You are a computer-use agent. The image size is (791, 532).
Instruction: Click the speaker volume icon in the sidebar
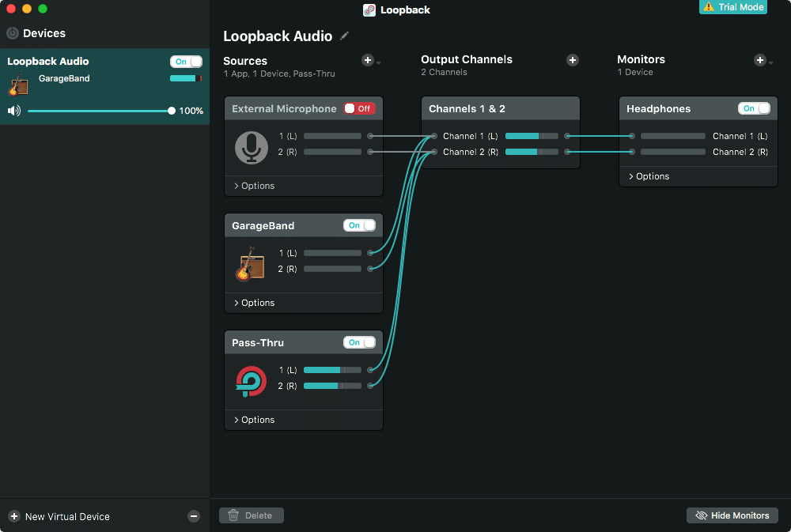(x=14, y=111)
